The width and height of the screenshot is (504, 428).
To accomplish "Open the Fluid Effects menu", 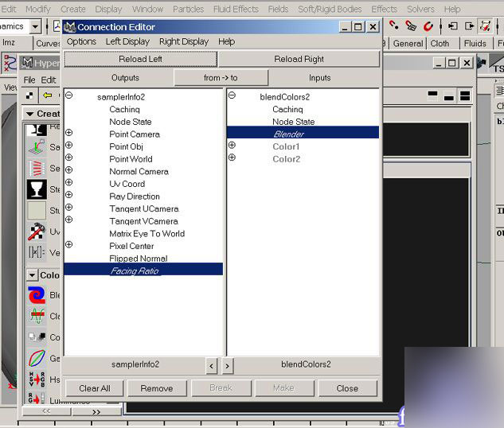I will click(x=236, y=9).
